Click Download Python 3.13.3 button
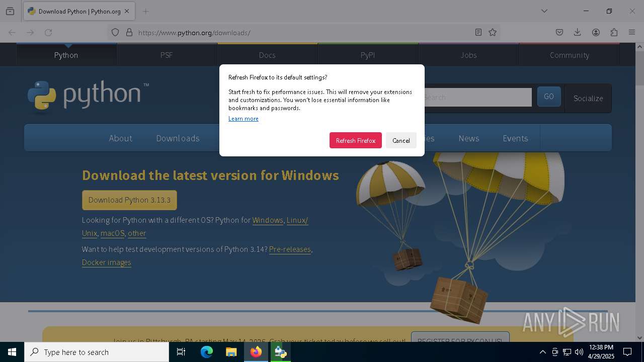 click(129, 200)
